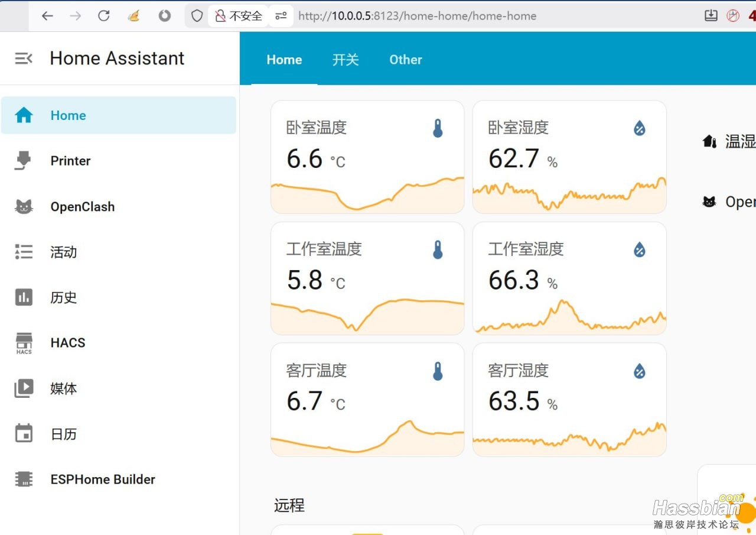
Task: Click the 历史 history chart icon
Action: pyautogui.click(x=24, y=297)
